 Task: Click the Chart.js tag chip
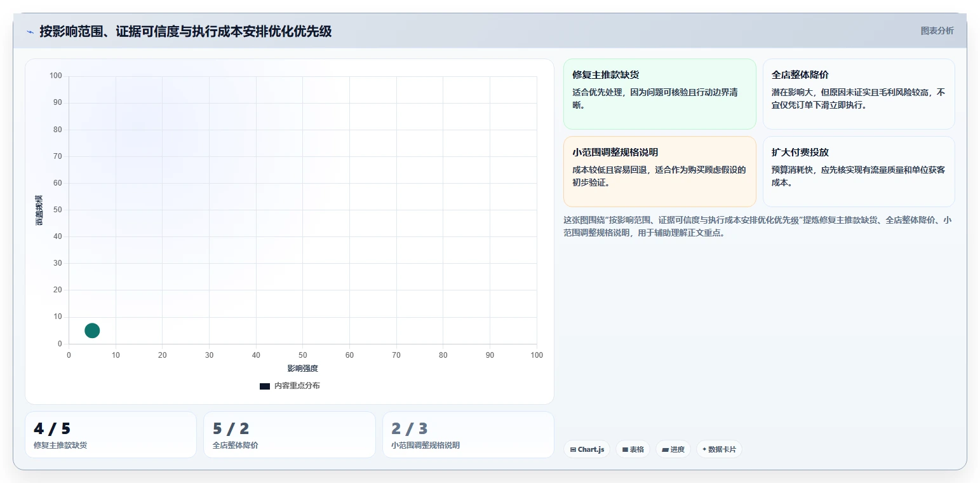point(587,449)
